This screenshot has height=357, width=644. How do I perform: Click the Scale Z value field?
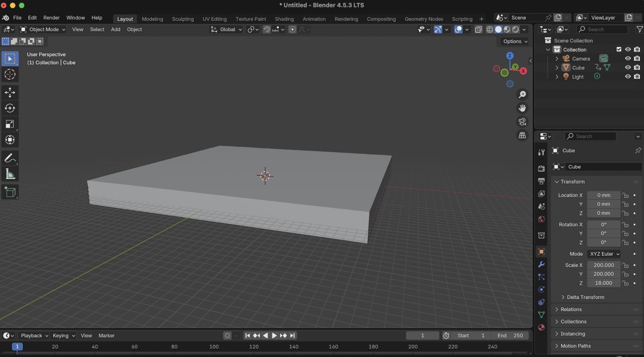pyautogui.click(x=603, y=283)
